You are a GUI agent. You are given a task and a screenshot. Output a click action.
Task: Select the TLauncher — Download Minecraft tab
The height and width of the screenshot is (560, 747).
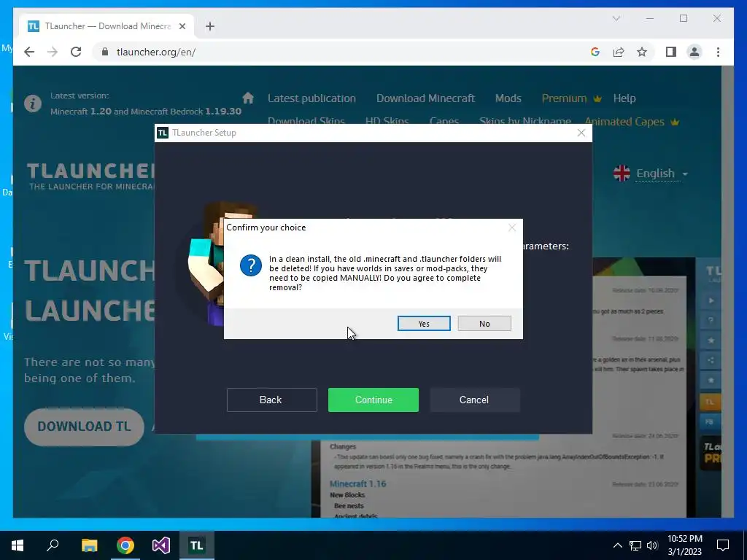[x=107, y=26]
